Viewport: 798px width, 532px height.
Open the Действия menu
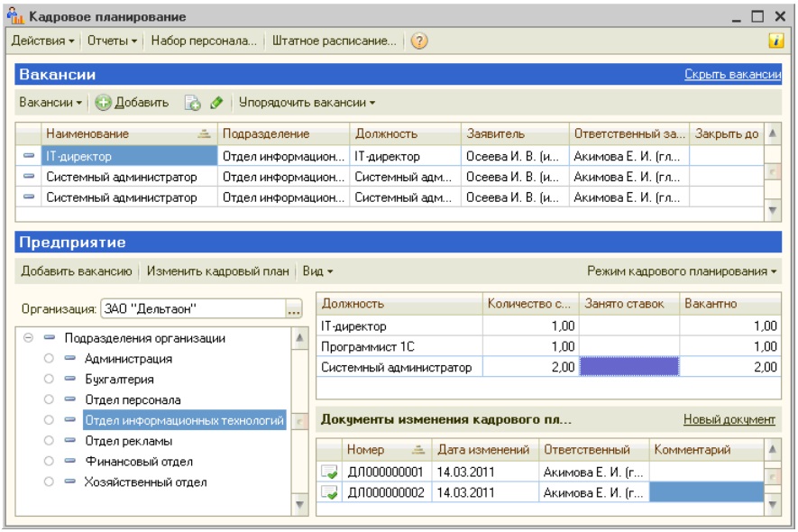click(43, 41)
